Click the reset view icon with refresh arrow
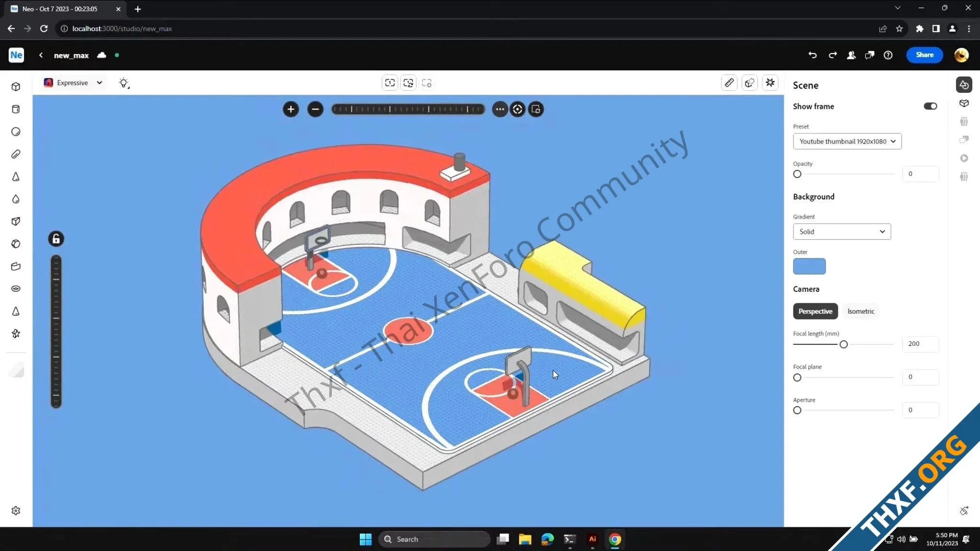 pyautogui.click(x=535, y=109)
